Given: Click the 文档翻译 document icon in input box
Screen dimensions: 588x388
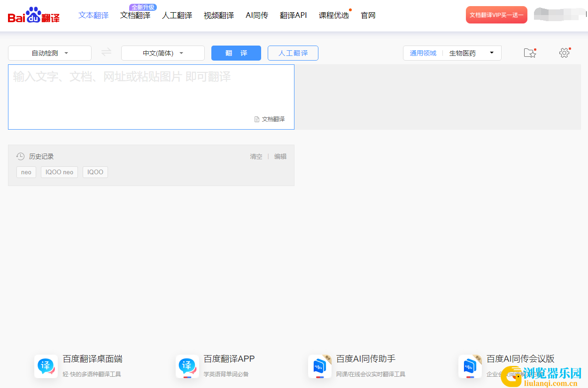Looking at the screenshot, I should pos(257,119).
